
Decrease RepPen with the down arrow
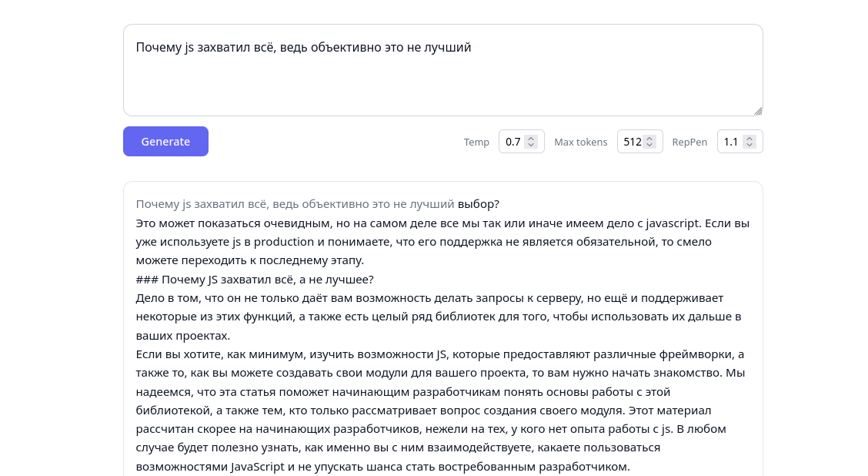coord(749,145)
